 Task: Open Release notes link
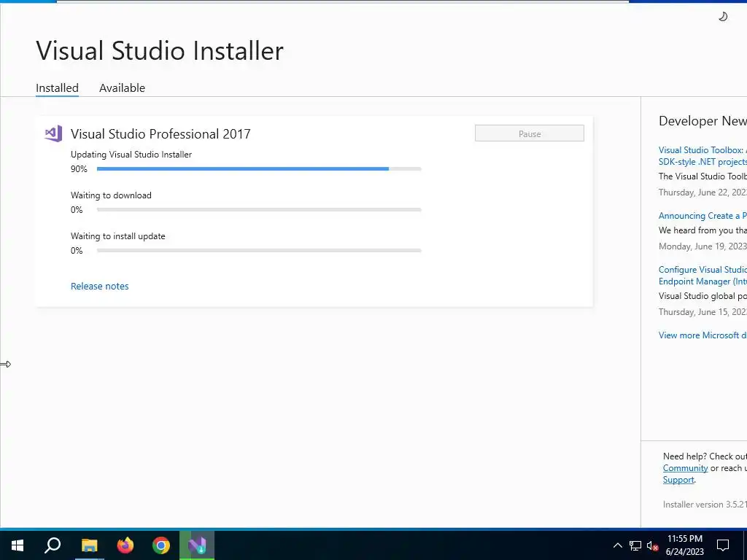point(99,286)
